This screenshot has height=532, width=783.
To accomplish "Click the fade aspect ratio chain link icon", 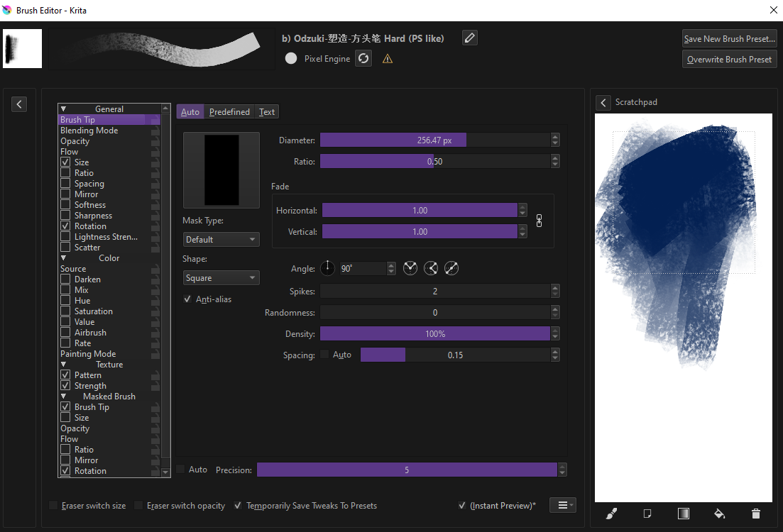I will 539,221.
